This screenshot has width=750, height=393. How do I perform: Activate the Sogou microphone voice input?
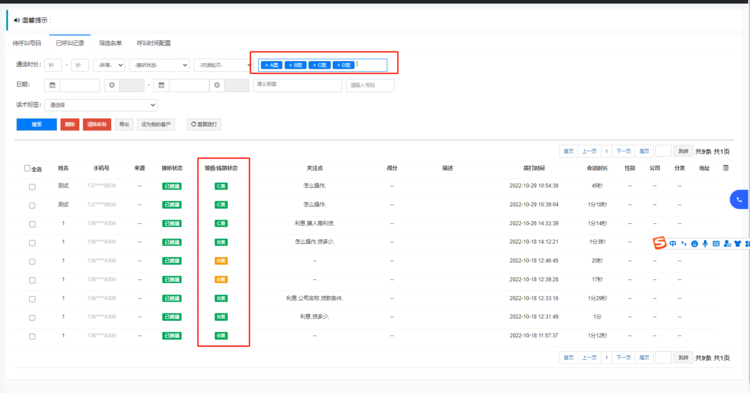(705, 244)
